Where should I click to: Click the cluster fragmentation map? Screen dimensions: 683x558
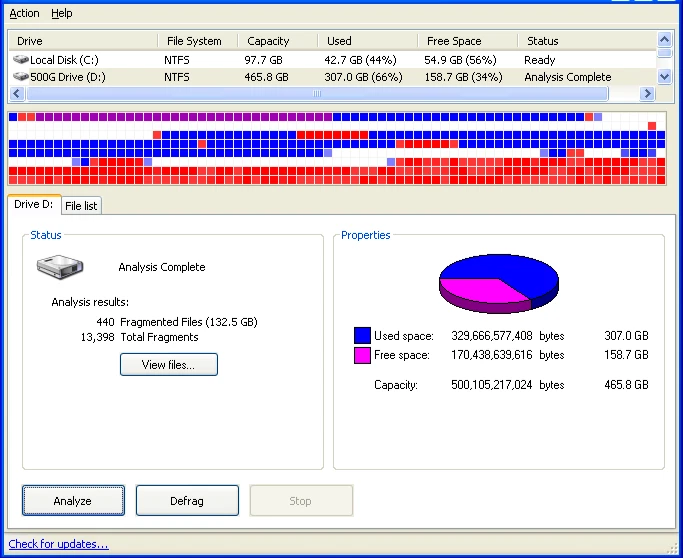[x=337, y=148]
